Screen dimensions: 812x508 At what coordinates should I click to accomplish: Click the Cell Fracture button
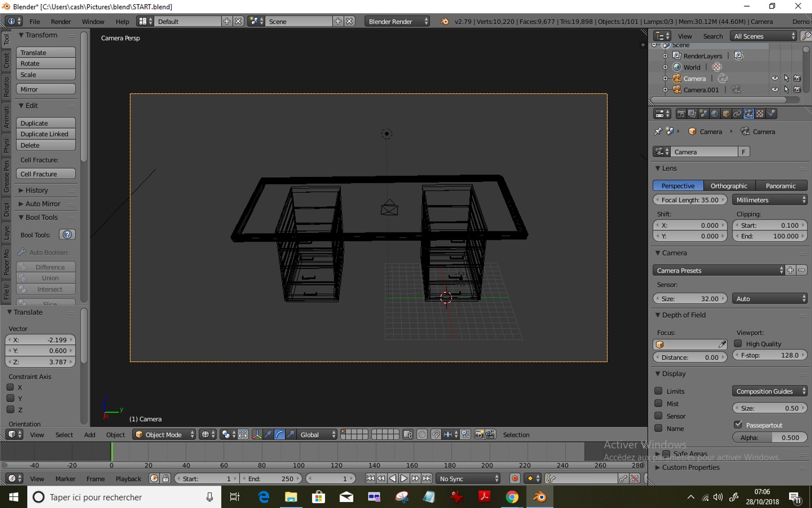coord(46,174)
